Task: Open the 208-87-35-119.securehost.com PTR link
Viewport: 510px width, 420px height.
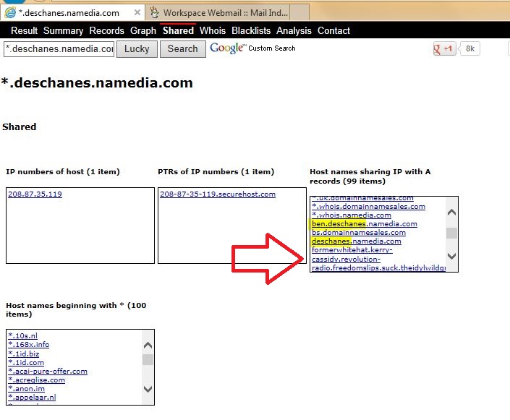Action: [x=217, y=194]
